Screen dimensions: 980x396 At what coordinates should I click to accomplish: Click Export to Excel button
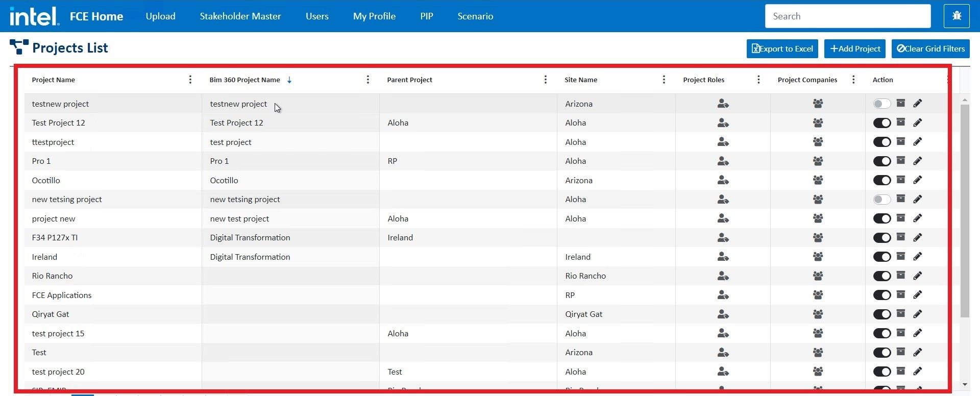[782, 49]
